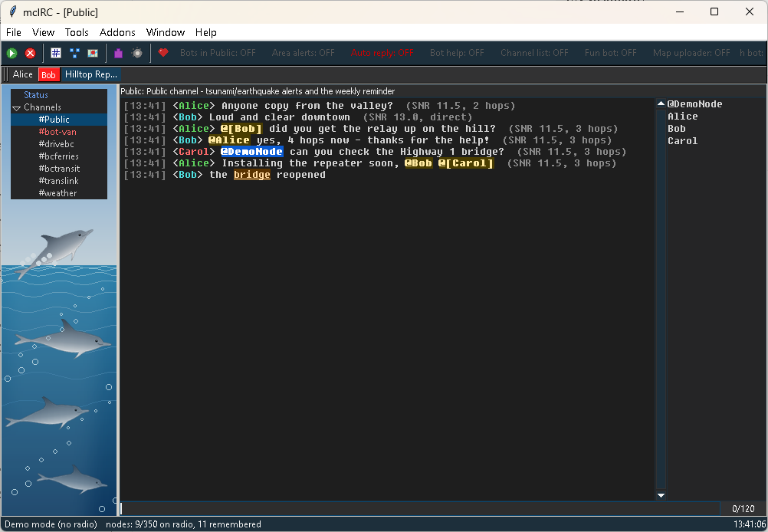Click the 13:41:06 clock in status bar
The width and height of the screenshot is (768, 532).
click(750, 524)
